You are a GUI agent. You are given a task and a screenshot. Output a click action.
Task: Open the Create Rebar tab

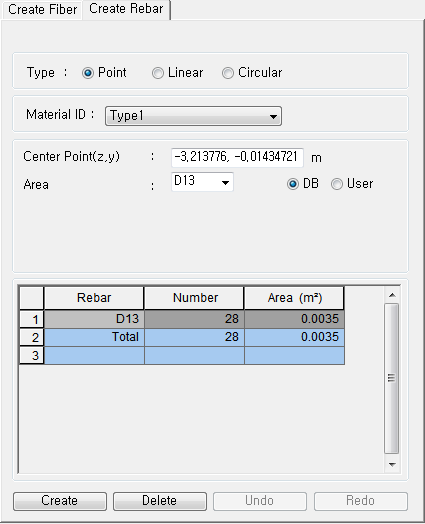tap(126, 9)
